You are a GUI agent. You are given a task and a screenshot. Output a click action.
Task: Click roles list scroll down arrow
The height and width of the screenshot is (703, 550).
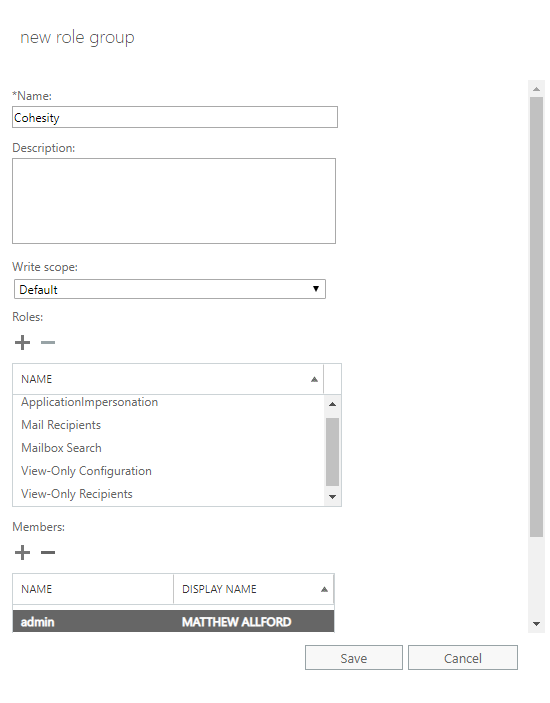(332, 497)
